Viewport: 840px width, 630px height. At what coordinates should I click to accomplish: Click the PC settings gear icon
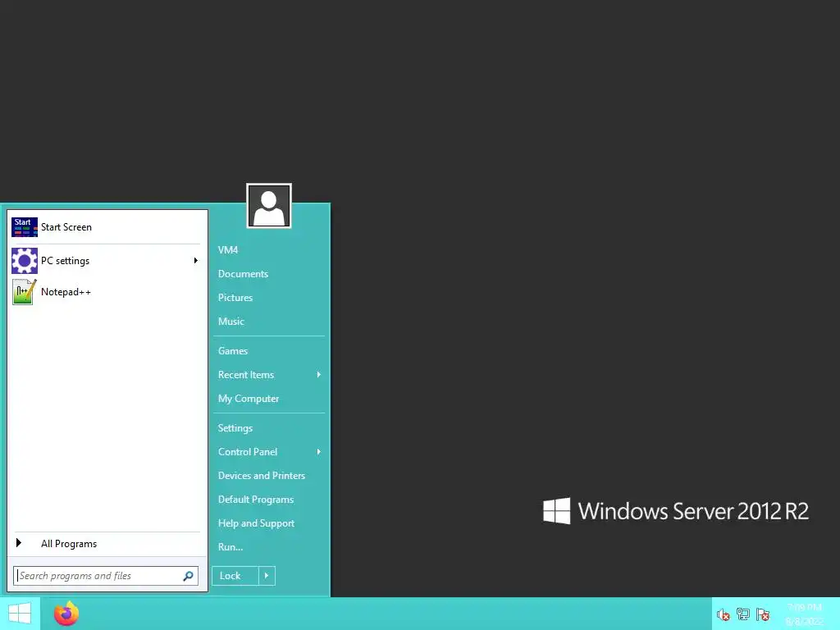24,261
